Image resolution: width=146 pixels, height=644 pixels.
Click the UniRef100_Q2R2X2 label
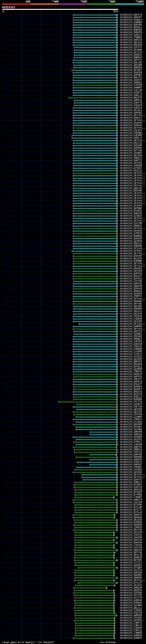(x=131, y=35)
